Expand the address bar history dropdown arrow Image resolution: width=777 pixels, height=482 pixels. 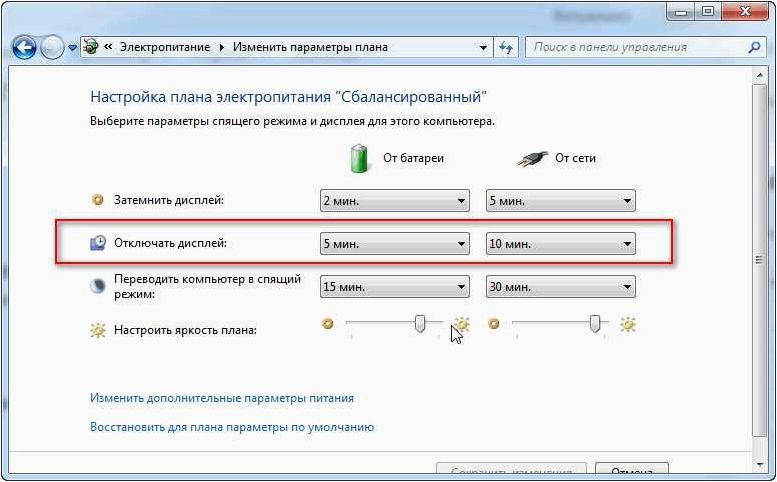click(483, 48)
